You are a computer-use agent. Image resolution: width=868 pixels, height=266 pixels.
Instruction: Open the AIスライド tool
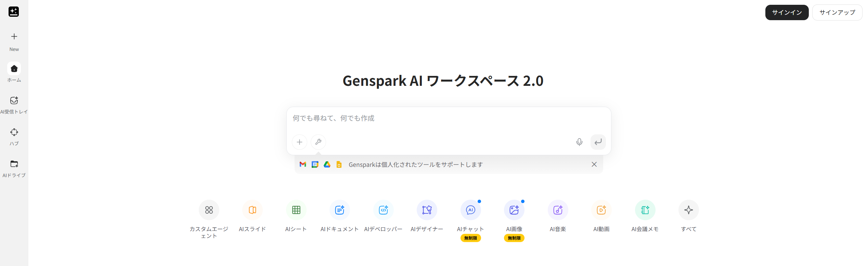tap(252, 210)
